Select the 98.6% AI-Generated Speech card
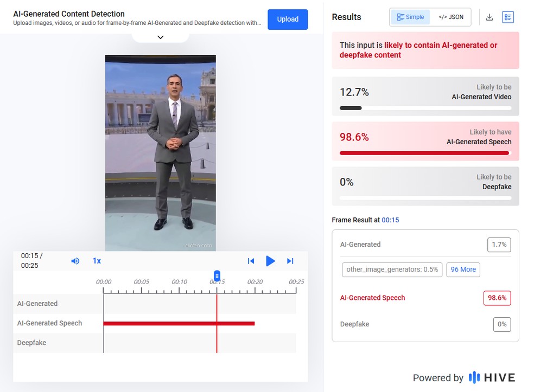The height and width of the screenshot is (392, 534). [x=425, y=141]
